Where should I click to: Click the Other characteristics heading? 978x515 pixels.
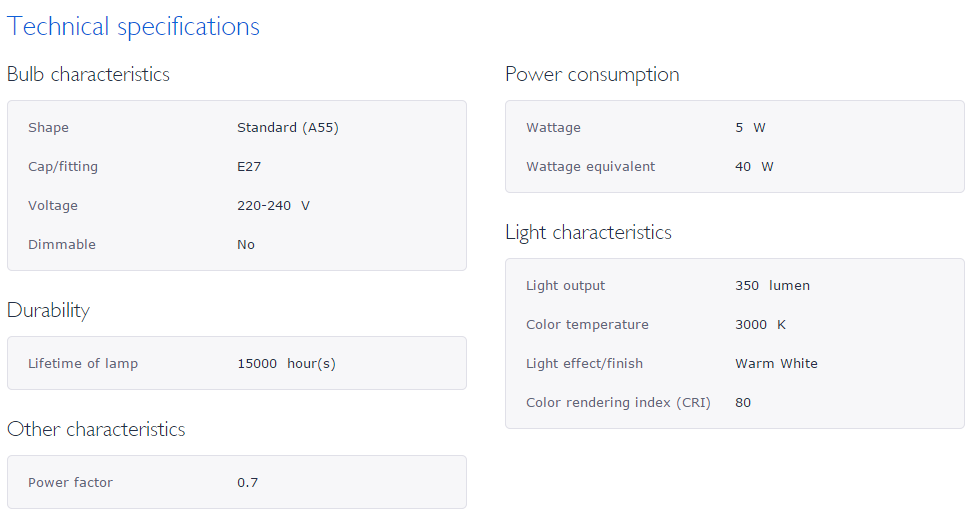tap(96, 430)
